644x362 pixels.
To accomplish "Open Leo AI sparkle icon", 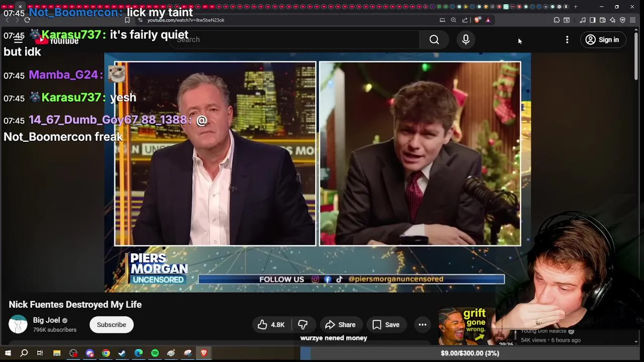I will click(x=612, y=20).
